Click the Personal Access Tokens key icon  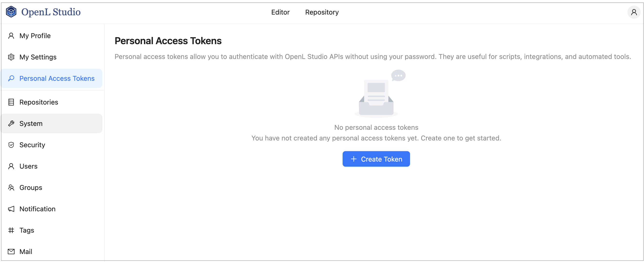point(11,78)
